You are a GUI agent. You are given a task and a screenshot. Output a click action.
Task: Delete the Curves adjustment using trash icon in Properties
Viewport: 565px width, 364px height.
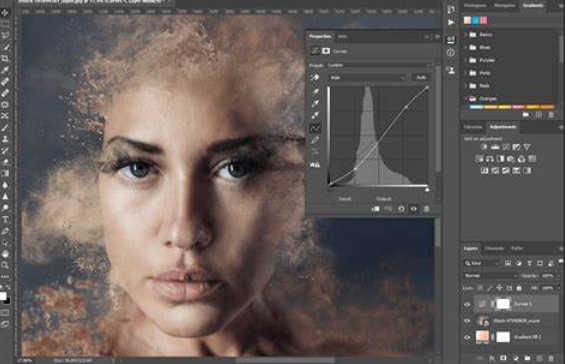[x=426, y=209]
